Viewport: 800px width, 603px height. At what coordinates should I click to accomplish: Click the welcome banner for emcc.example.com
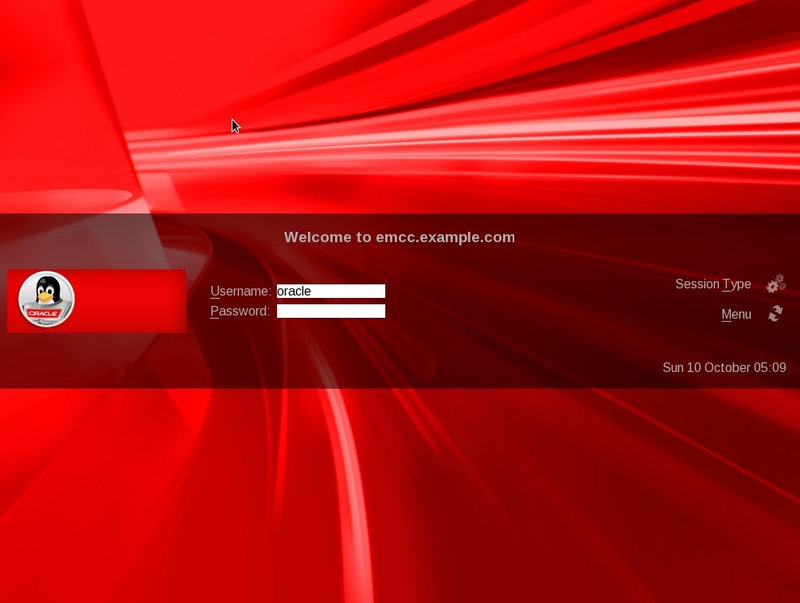400,237
